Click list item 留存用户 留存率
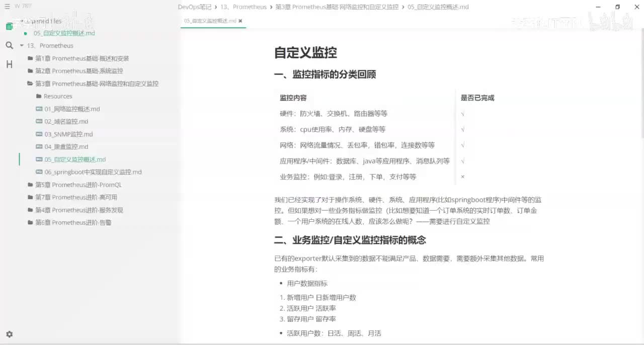Screen dimensions: 644x345 coord(311,318)
